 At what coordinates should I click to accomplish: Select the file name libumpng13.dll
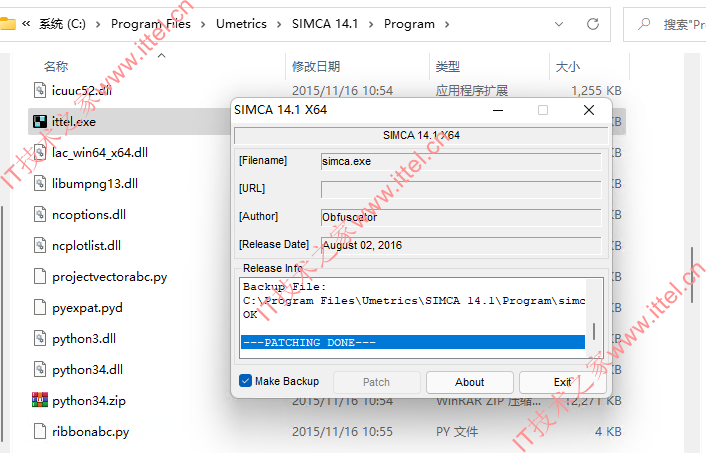tap(95, 184)
